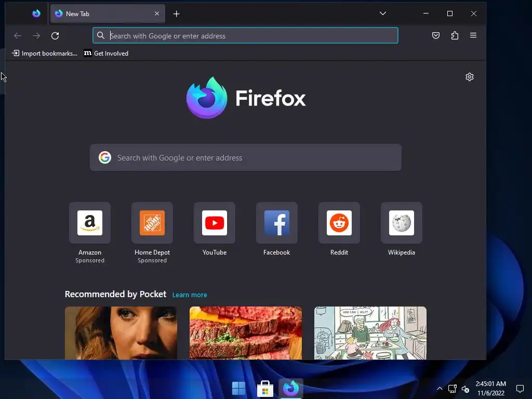Select the New Tab tab
532x399 pixels.
[x=108, y=14]
